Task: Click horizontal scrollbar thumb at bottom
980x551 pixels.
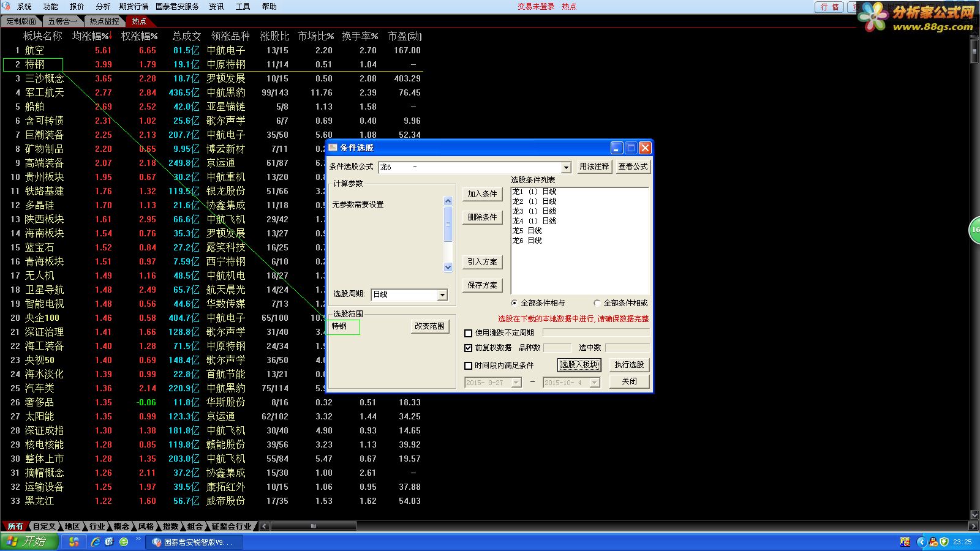Action: tap(314, 526)
